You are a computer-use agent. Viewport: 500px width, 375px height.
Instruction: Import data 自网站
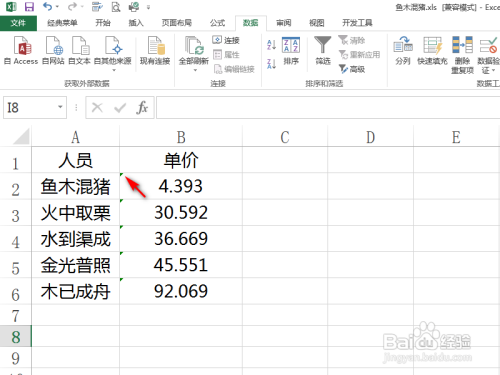(x=54, y=50)
